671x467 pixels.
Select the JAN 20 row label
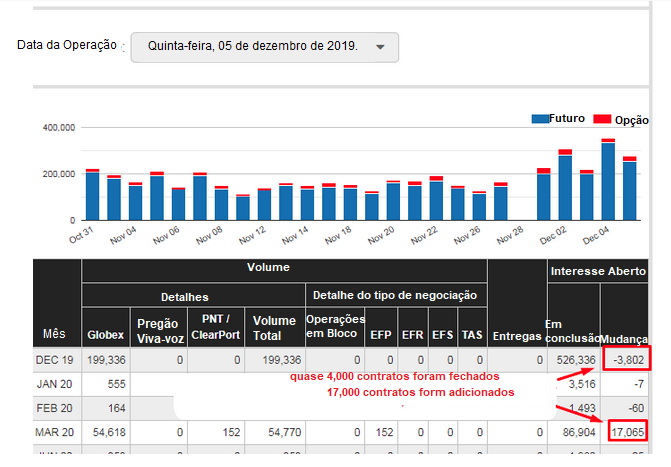(55, 384)
